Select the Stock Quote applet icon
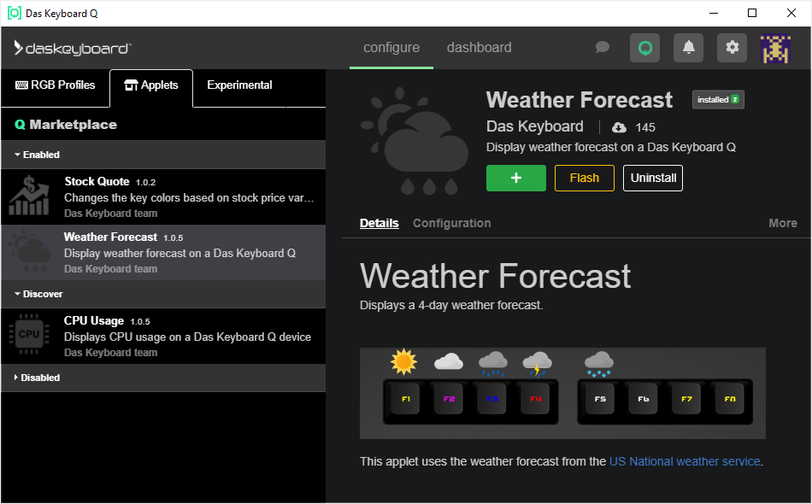The width and height of the screenshot is (812, 504). [x=29, y=196]
